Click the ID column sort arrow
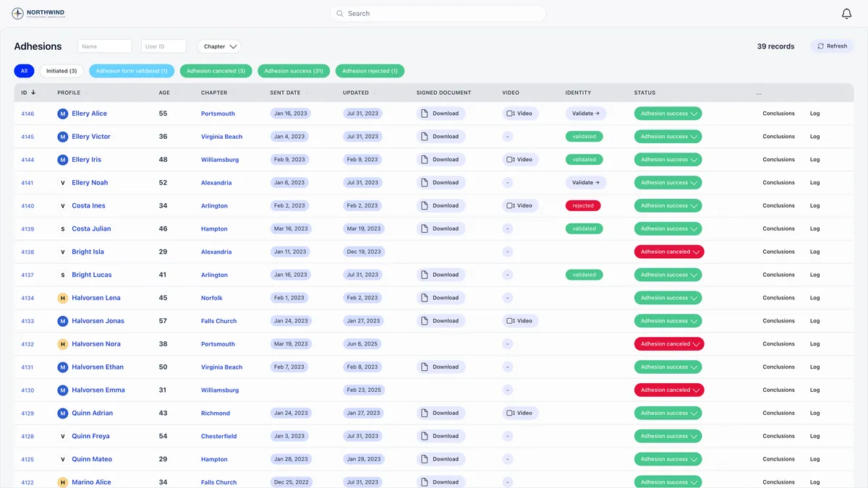 (x=33, y=93)
